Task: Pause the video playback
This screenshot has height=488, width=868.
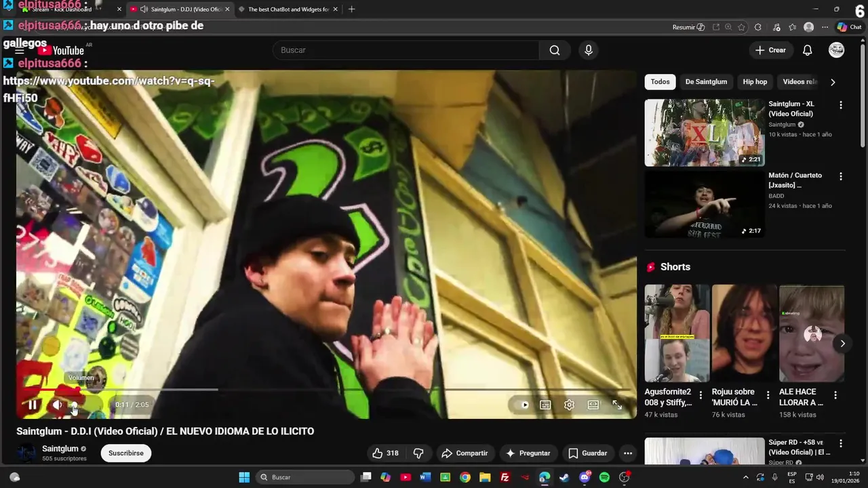Action: pyautogui.click(x=32, y=405)
